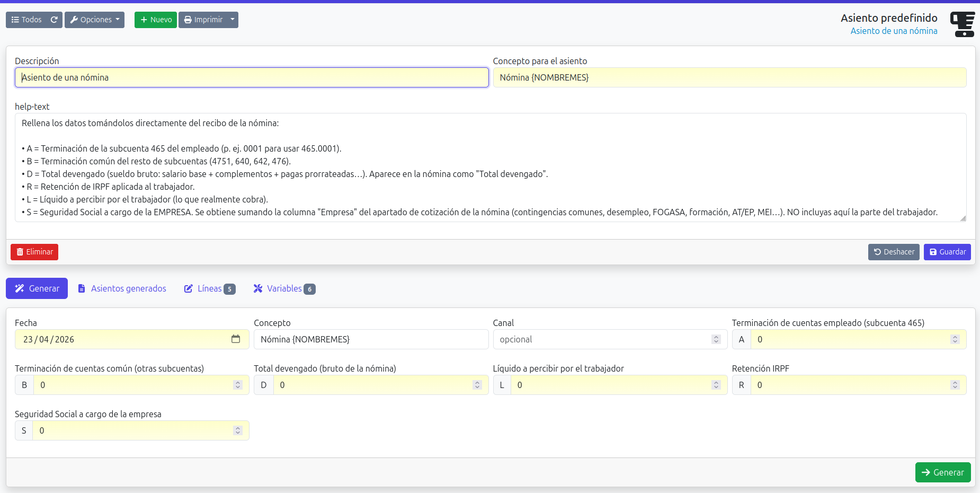Save changes with the Guardar button

tap(947, 252)
